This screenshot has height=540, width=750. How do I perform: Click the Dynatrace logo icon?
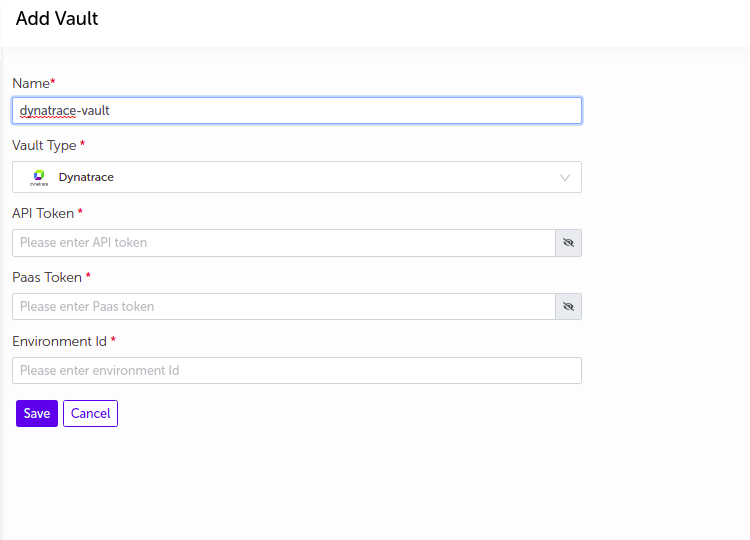(39, 177)
